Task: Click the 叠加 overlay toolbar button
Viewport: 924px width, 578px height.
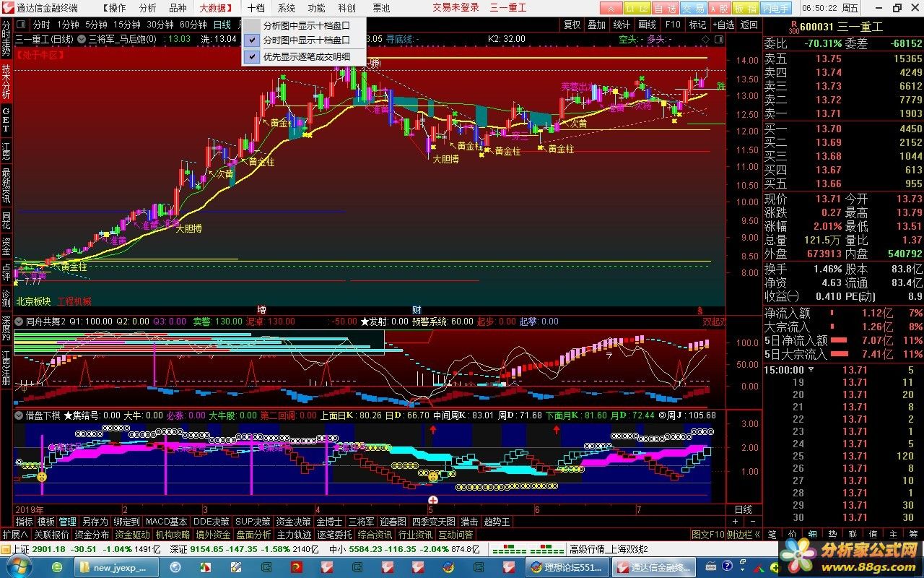Action: (x=596, y=25)
